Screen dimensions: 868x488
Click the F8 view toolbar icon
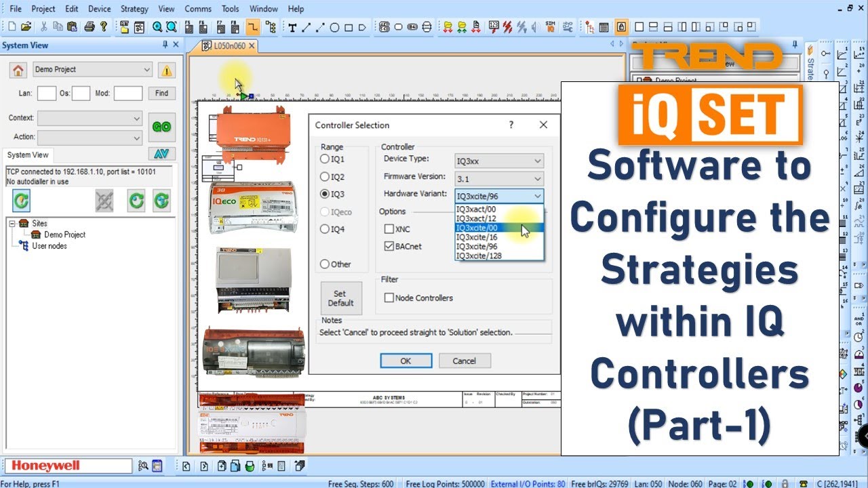[x=236, y=27]
